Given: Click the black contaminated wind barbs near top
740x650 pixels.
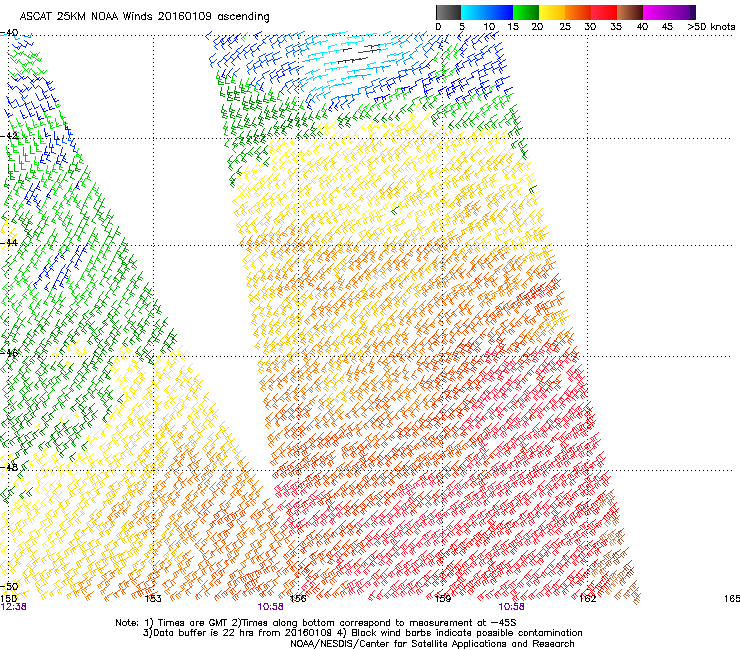Looking at the screenshot, I should (360, 53).
